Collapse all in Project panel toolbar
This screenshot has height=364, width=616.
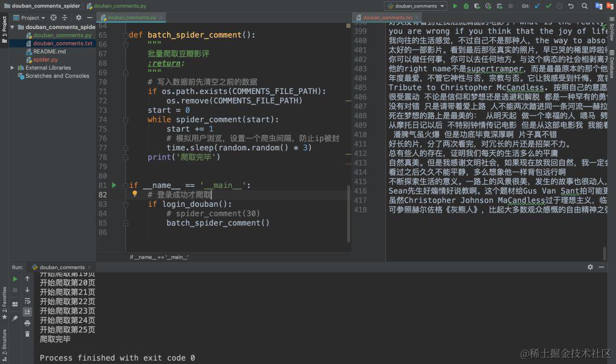point(65,18)
